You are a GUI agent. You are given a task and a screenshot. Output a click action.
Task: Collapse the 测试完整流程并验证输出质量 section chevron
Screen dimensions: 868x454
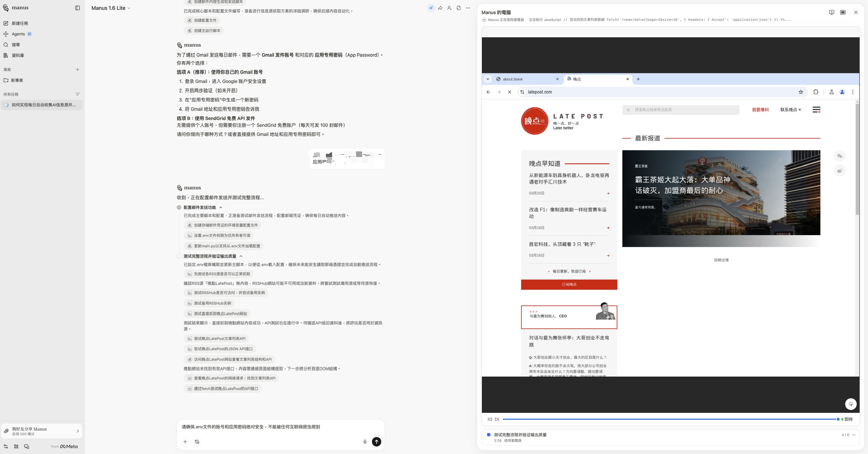241,256
